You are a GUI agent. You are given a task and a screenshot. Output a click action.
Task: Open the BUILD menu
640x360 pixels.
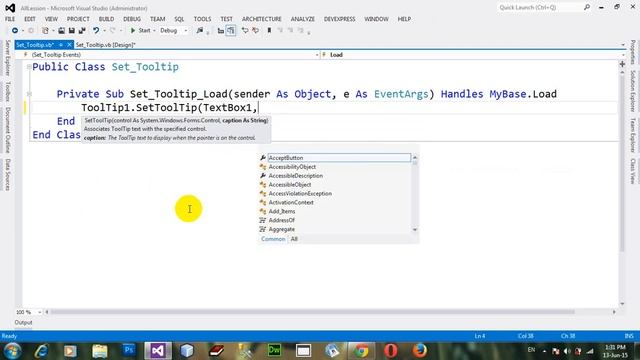tap(107, 19)
